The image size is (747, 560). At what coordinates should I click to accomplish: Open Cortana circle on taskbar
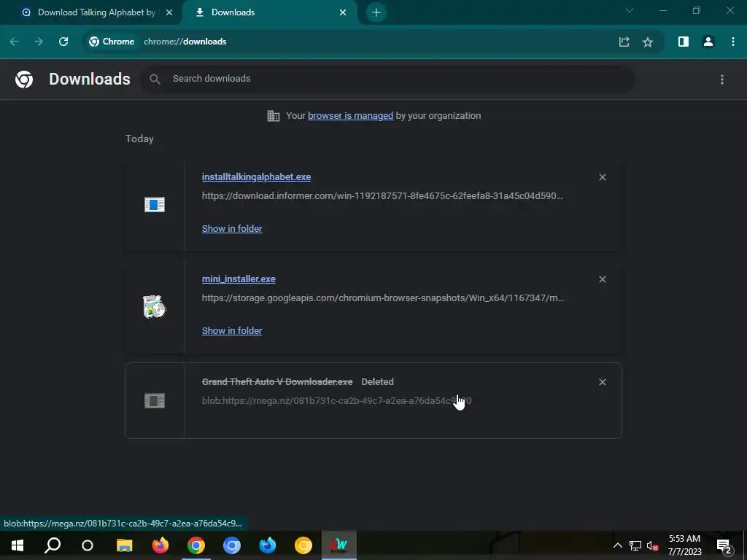click(88, 545)
